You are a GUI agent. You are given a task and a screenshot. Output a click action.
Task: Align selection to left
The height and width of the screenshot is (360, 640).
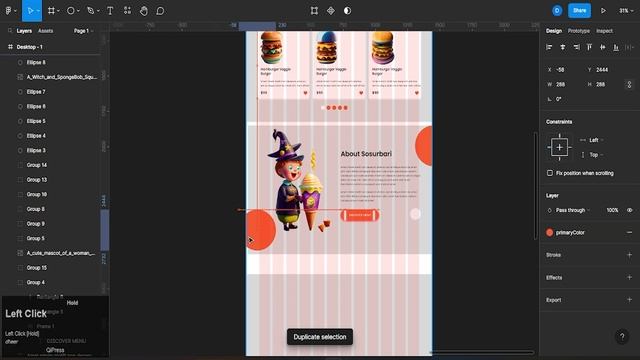point(549,47)
